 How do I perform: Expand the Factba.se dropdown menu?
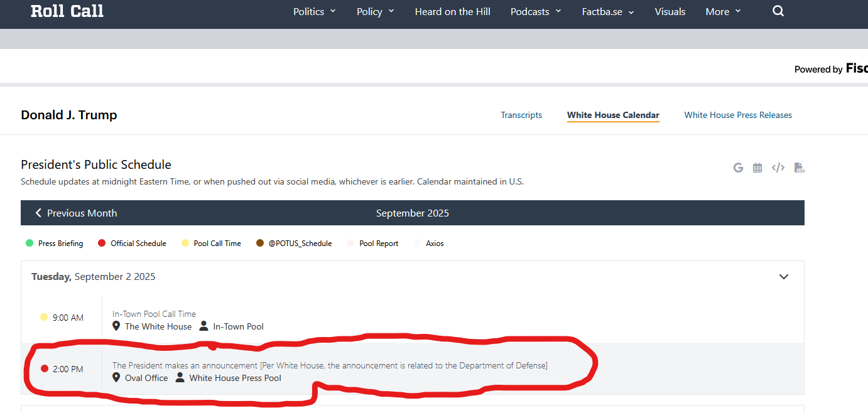tap(608, 11)
